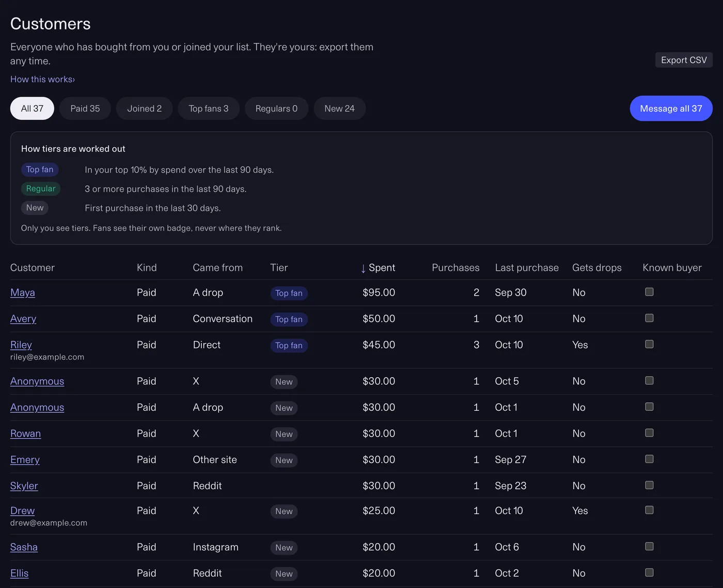Click the drew@example.com email text

[x=49, y=523]
